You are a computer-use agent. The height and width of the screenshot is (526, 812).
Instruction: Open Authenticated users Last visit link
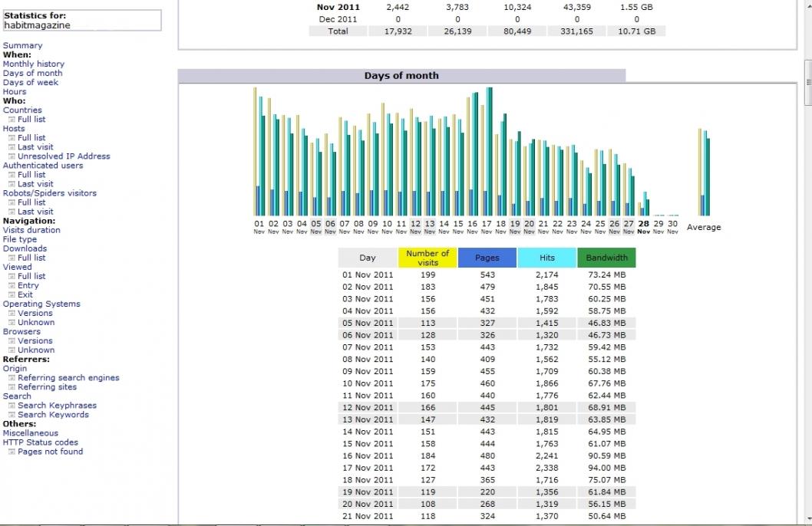[x=35, y=183]
